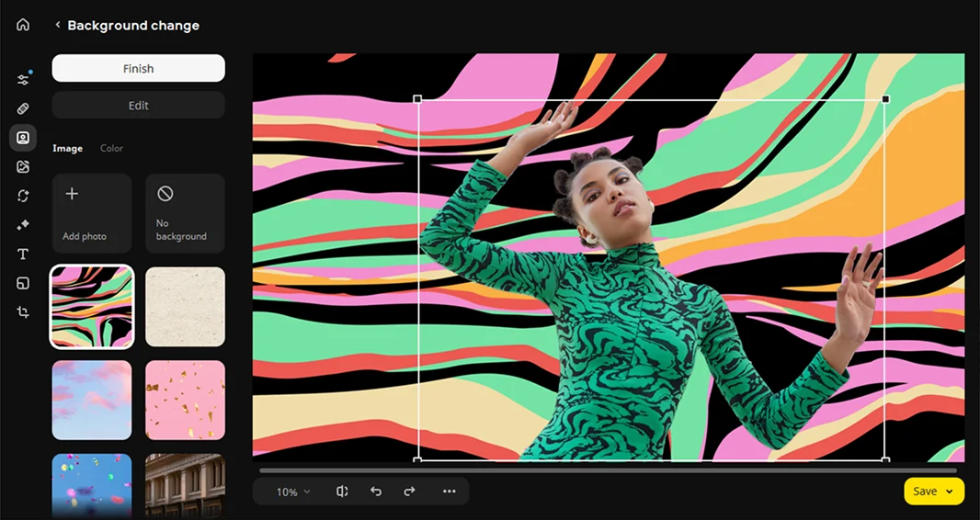Click the Edit button
Screen dimensions: 980x520
(138, 106)
